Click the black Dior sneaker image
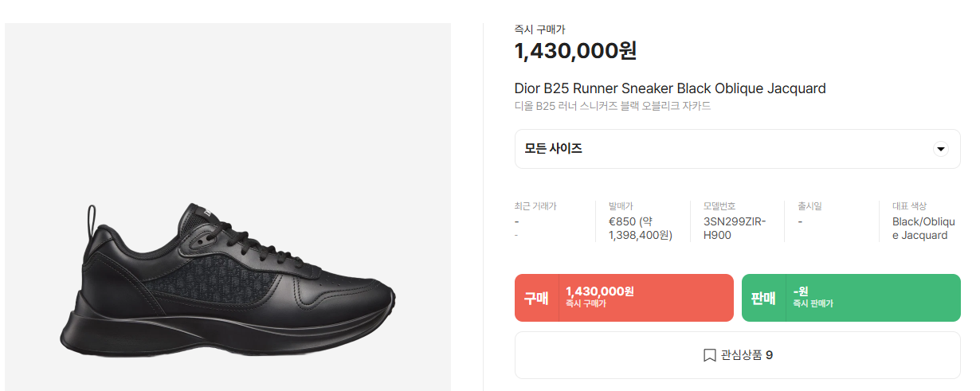980x391 pixels. [x=228, y=279]
